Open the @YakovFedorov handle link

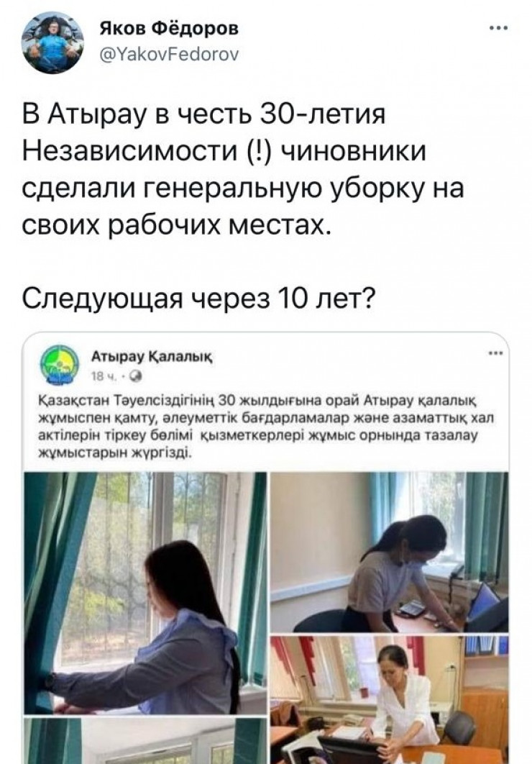click(x=169, y=55)
